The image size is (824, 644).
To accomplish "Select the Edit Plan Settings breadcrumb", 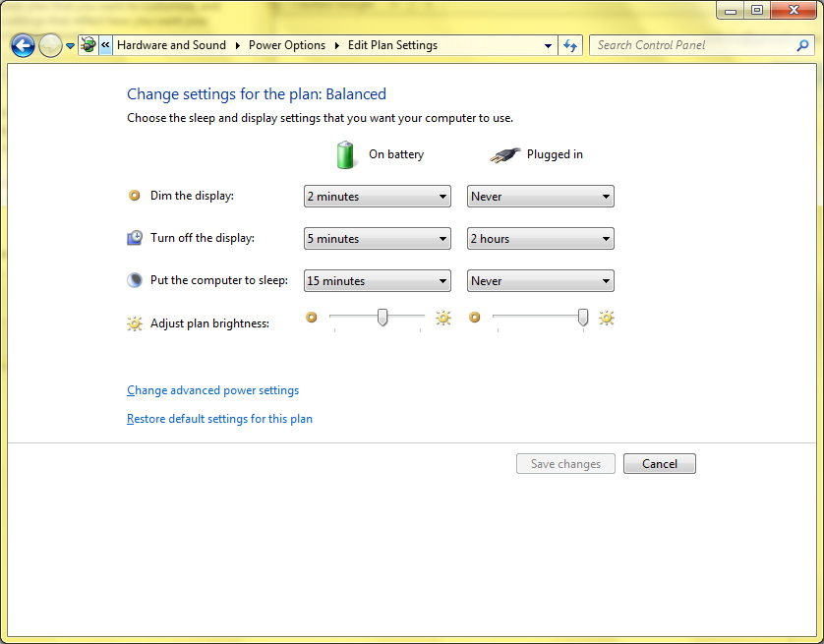I will [392, 45].
